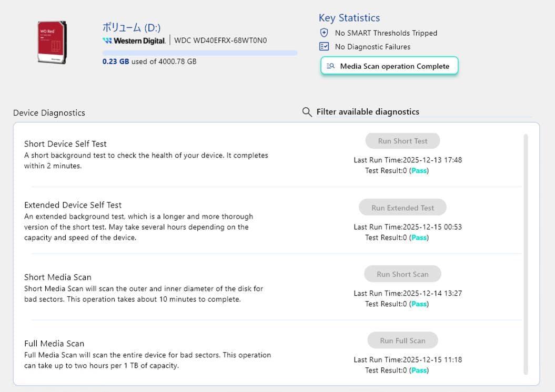Click the diagnostics list vertical scrollbar

pyautogui.click(x=526, y=252)
